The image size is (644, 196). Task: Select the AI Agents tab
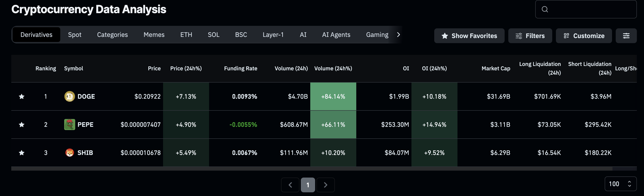pos(336,35)
